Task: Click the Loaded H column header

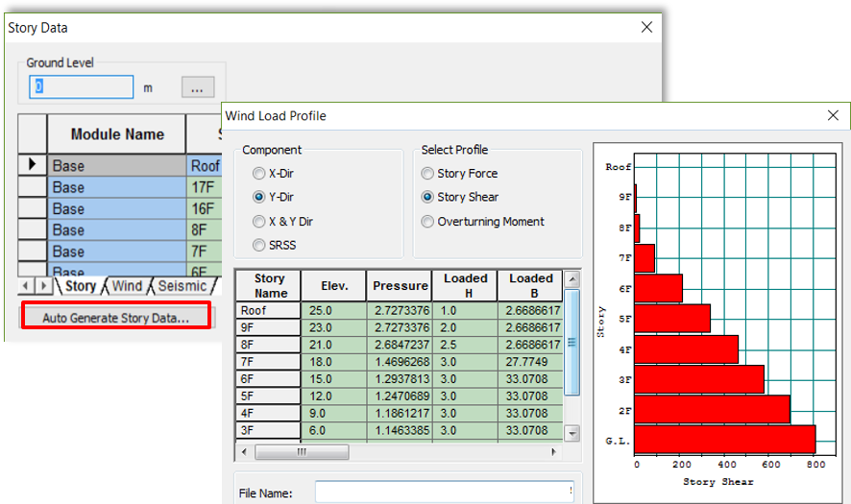Action: 465,285
